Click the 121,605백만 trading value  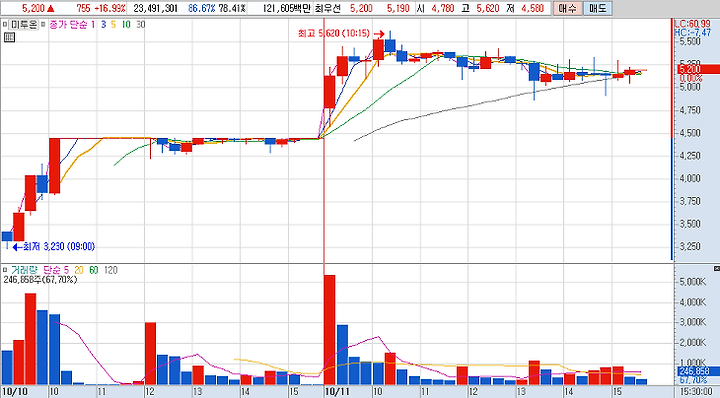pos(287,8)
